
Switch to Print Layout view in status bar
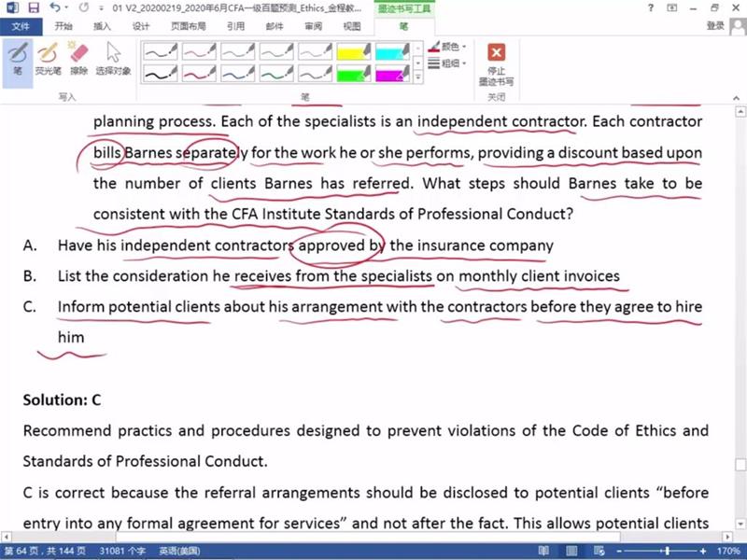570,552
